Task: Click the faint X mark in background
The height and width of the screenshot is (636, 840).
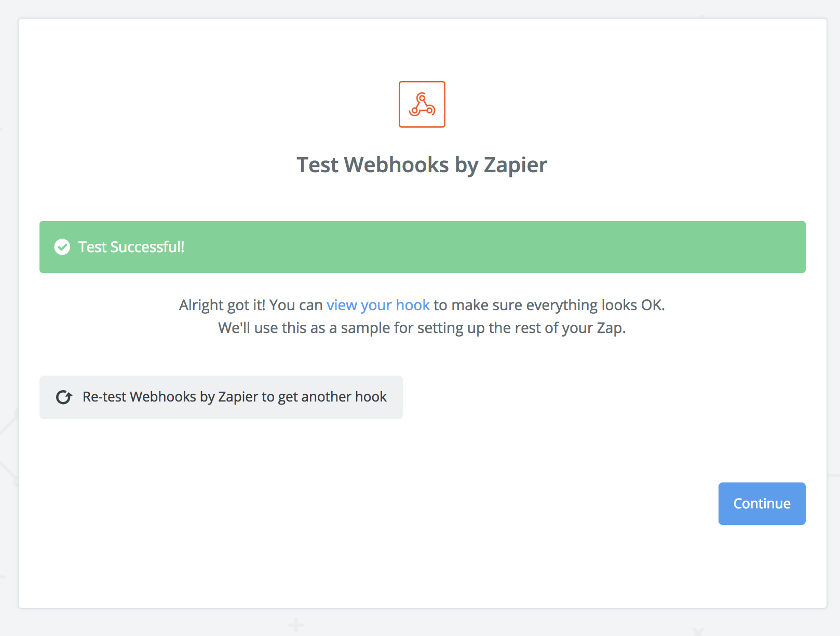Action: click(x=698, y=631)
